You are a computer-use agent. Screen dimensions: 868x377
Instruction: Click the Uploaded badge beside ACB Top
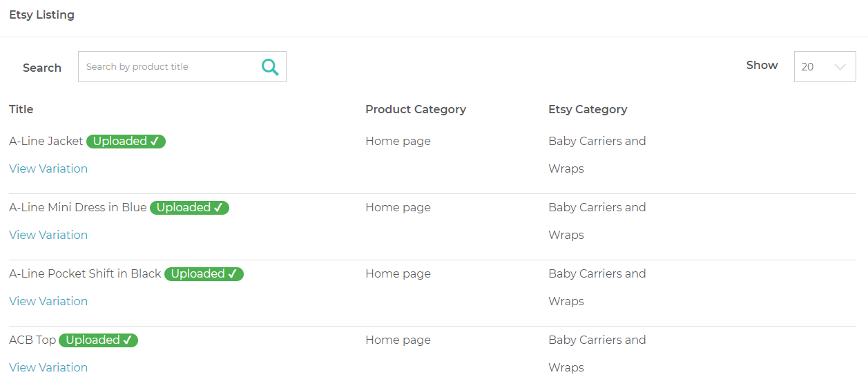[98, 340]
